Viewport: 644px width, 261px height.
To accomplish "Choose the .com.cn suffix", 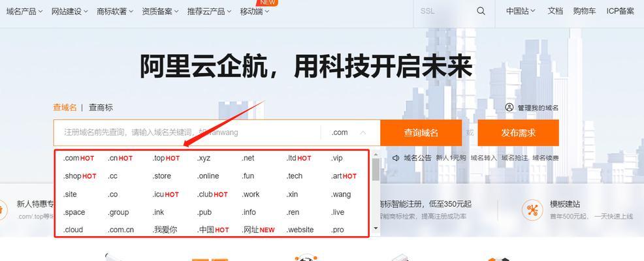I will [121, 230].
